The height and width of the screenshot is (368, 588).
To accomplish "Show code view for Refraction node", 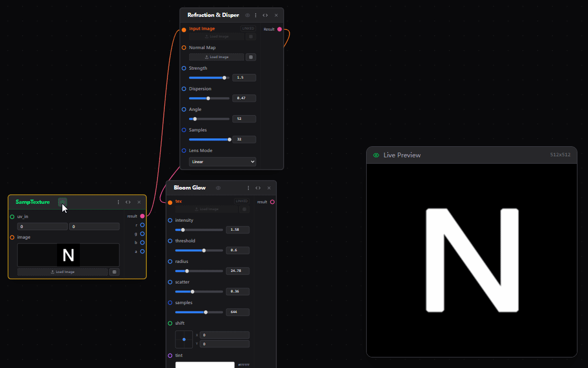I will [265, 15].
